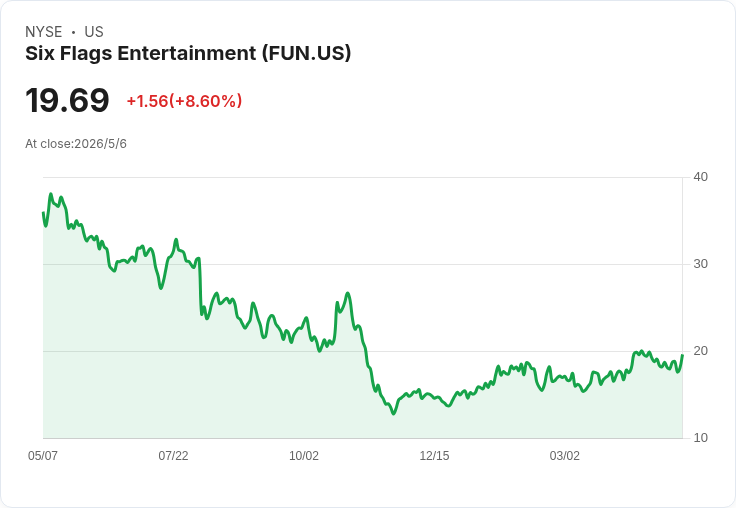Click the sharp drop after 07/22 on chart
The image size is (736, 508).
[x=200, y=286]
